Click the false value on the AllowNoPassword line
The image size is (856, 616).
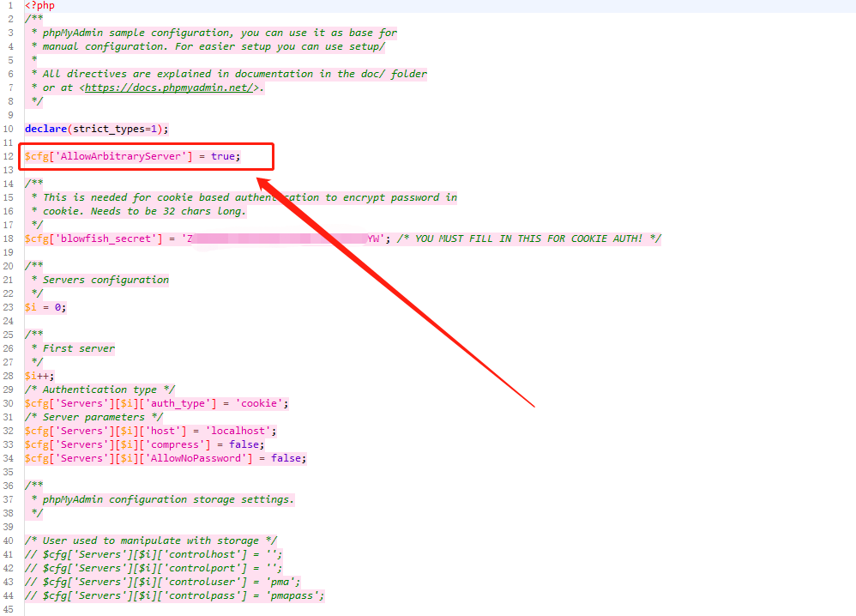(x=286, y=458)
